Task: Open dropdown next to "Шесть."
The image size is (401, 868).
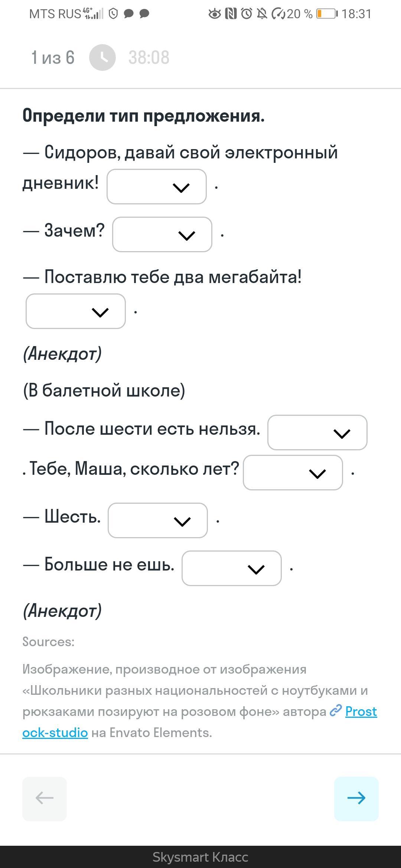Action: 157,520
